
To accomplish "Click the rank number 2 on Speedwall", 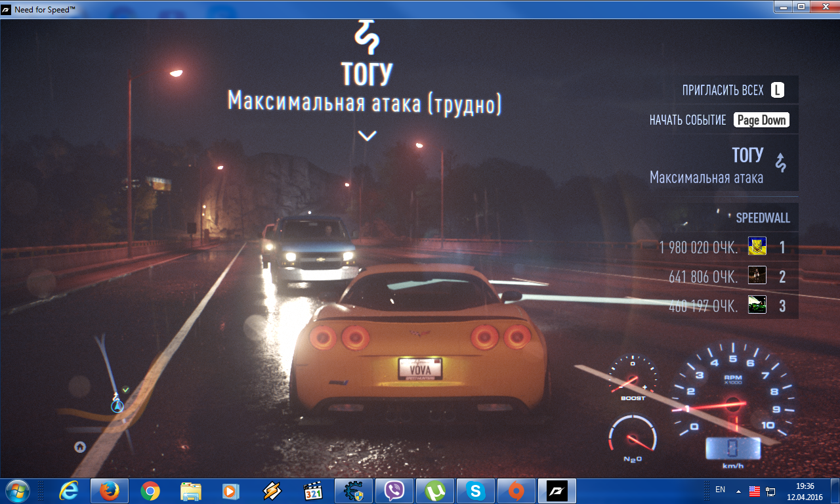I will point(782,277).
